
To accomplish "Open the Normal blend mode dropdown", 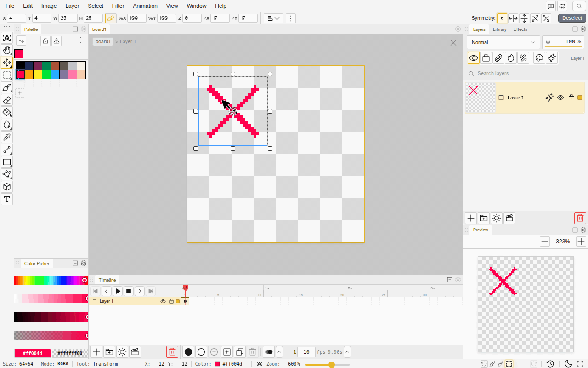I will pyautogui.click(x=503, y=42).
